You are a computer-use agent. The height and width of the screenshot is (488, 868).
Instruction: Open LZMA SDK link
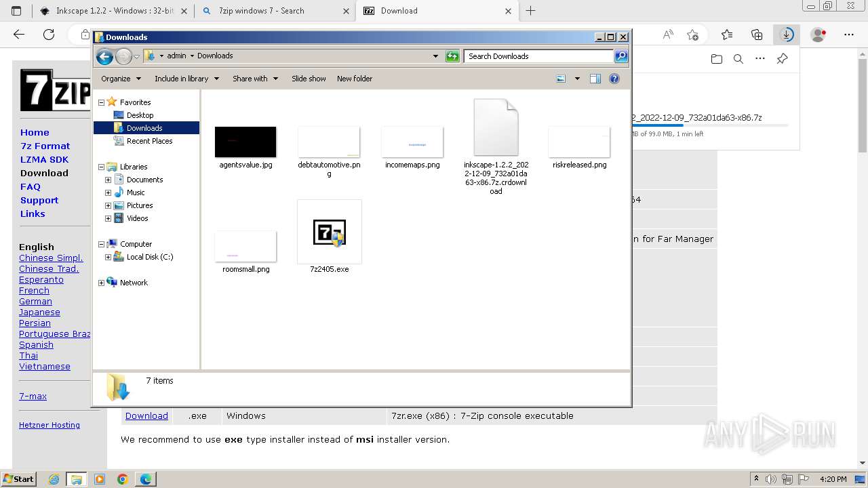44,160
